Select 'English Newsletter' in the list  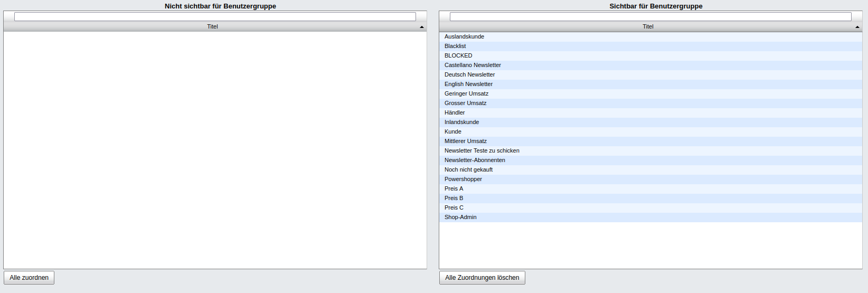[468, 84]
